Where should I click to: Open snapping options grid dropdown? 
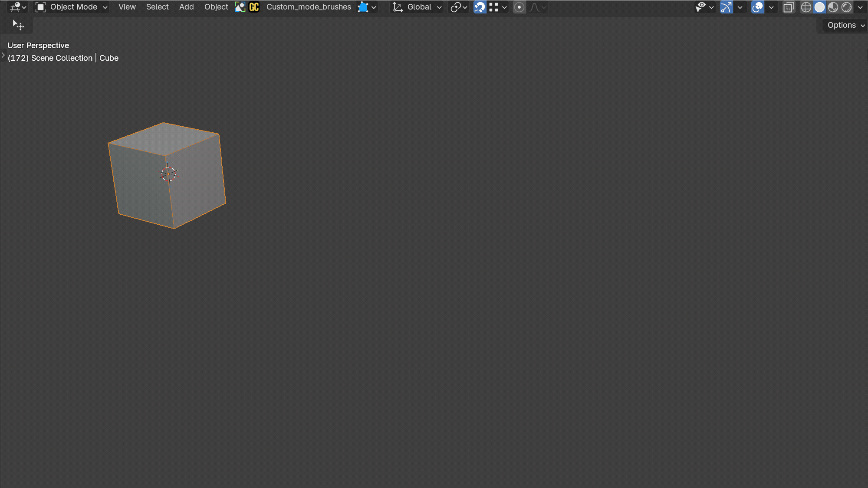[x=498, y=7]
